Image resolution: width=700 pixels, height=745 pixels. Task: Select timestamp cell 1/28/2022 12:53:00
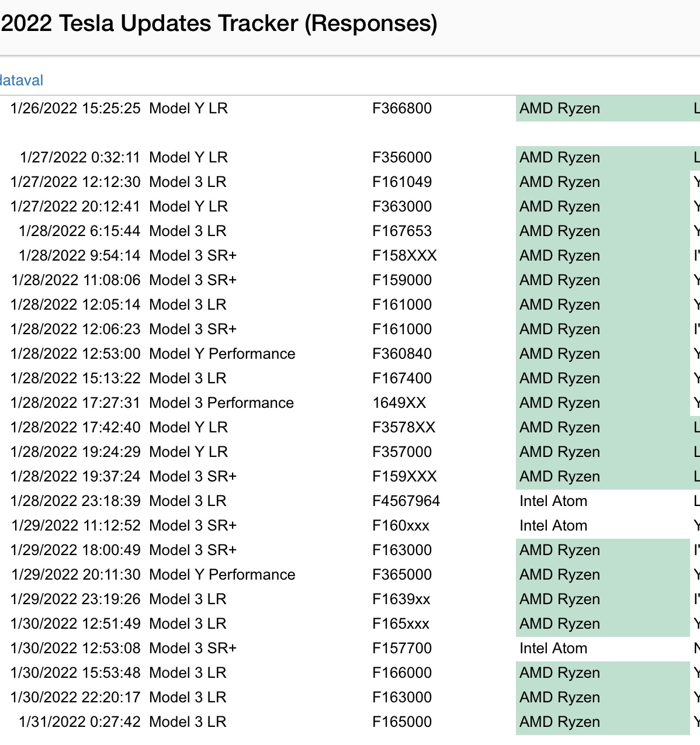click(75, 354)
